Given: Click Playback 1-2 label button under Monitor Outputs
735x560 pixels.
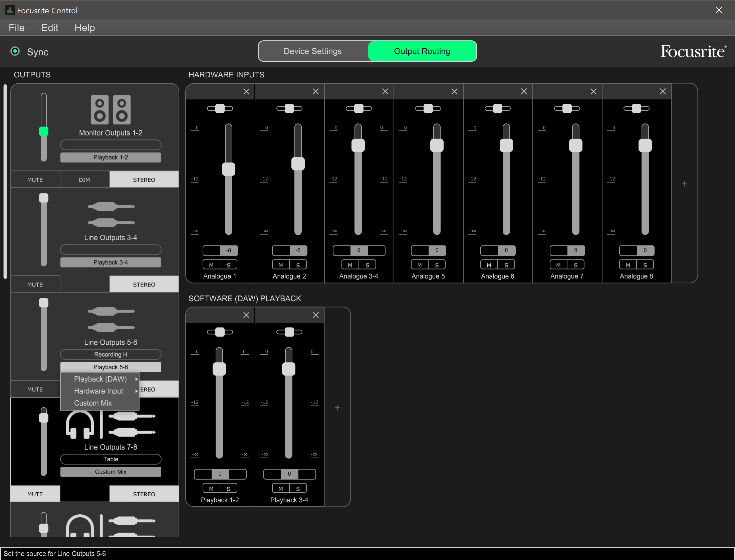Looking at the screenshot, I should tap(111, 157).
